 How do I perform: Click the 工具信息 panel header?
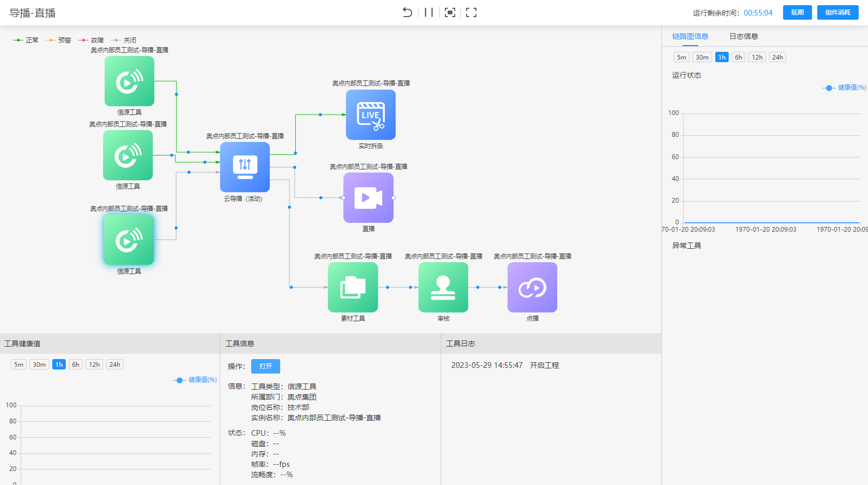330,344
